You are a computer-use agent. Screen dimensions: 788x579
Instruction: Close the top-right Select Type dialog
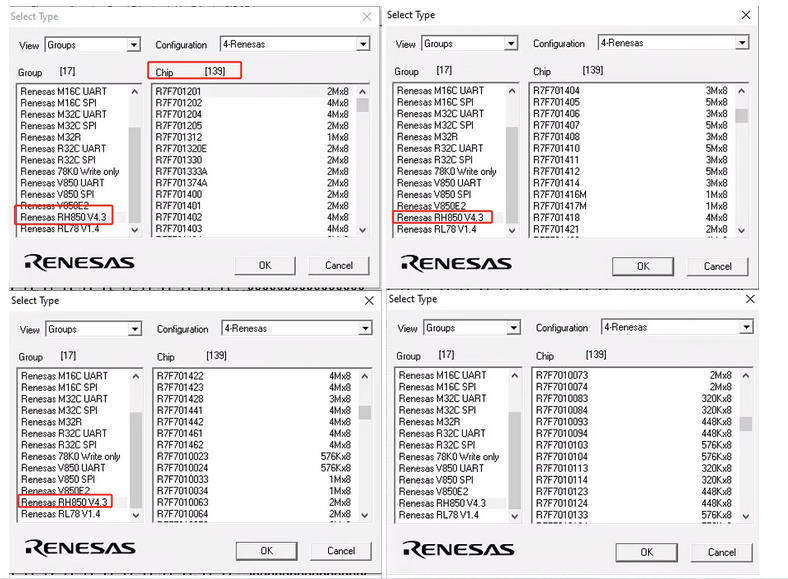tap(745, 15)
